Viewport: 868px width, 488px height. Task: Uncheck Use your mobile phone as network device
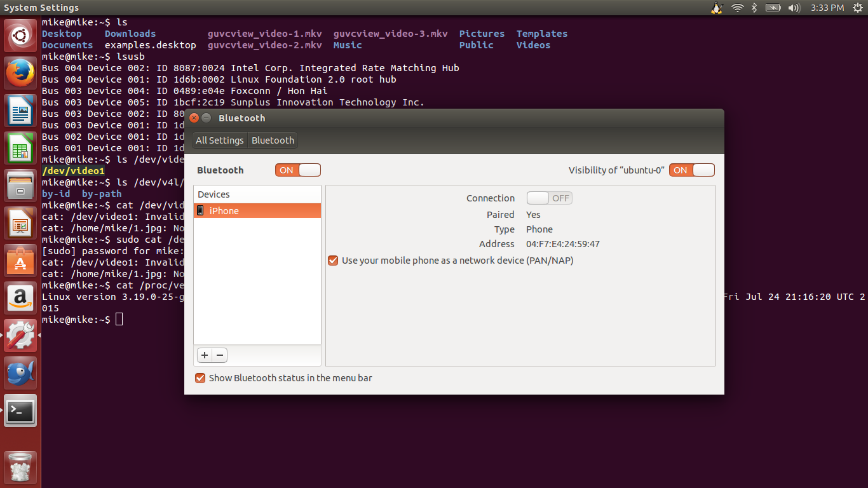(x=333, y=261)
